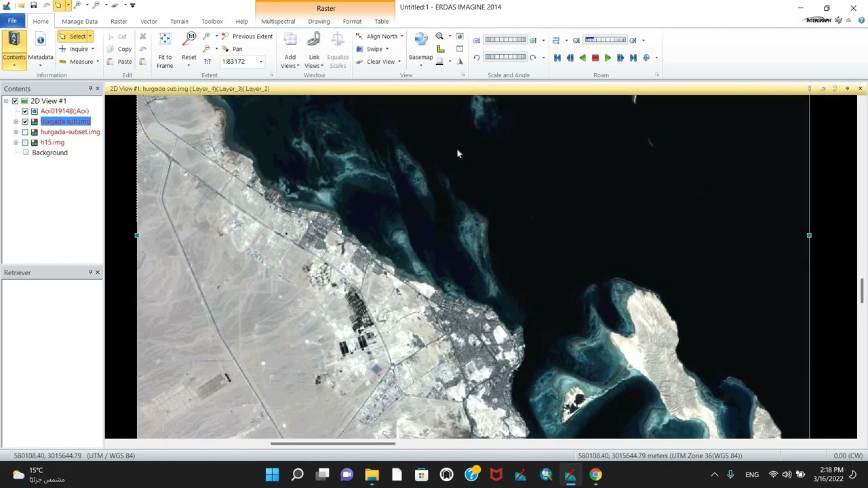Open the Multispectral tab

pos(278,21)
